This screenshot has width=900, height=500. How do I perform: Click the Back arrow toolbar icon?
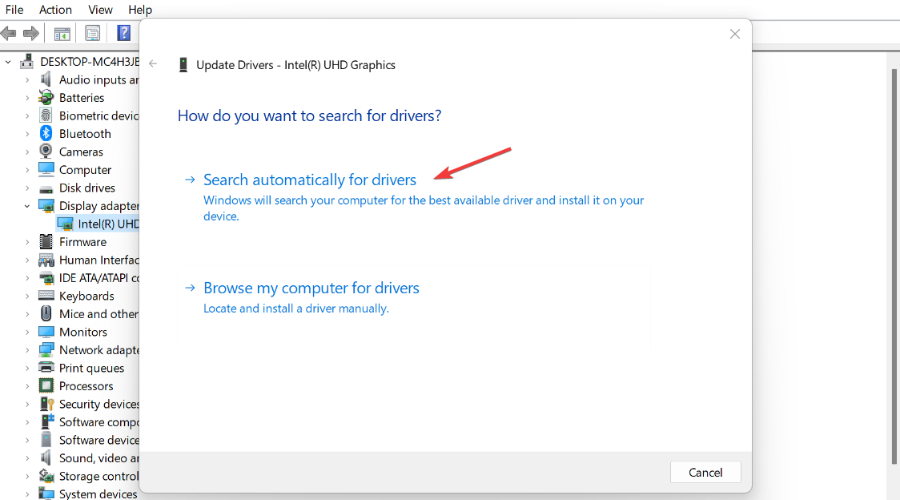coord(9,33)
